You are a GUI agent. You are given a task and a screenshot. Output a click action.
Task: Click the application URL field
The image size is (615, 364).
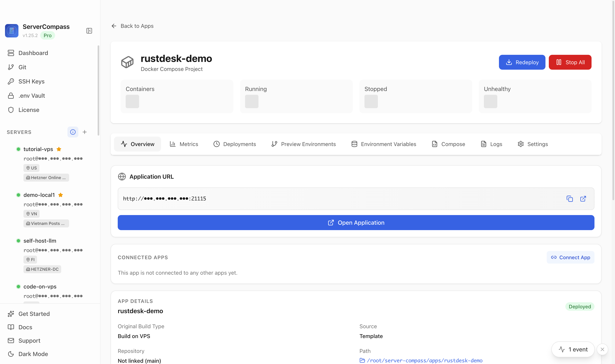tap(356, 199)
